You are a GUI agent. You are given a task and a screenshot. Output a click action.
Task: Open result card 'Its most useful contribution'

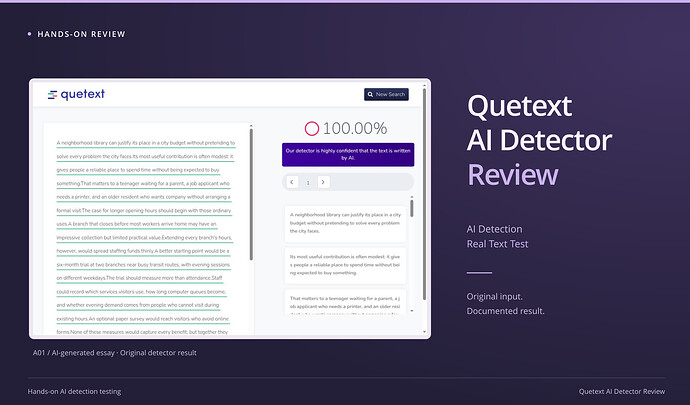tap(345, 265)
